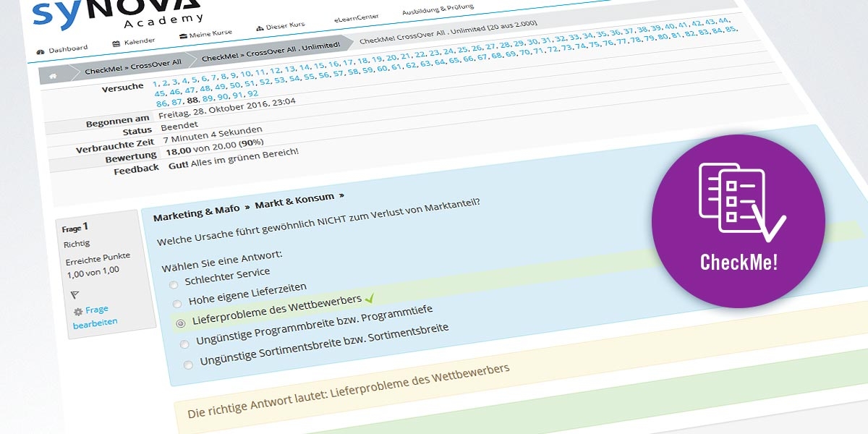Open attempt number 1 link
The height and width of the screenshot is (434, 868).
pos(155,85)
